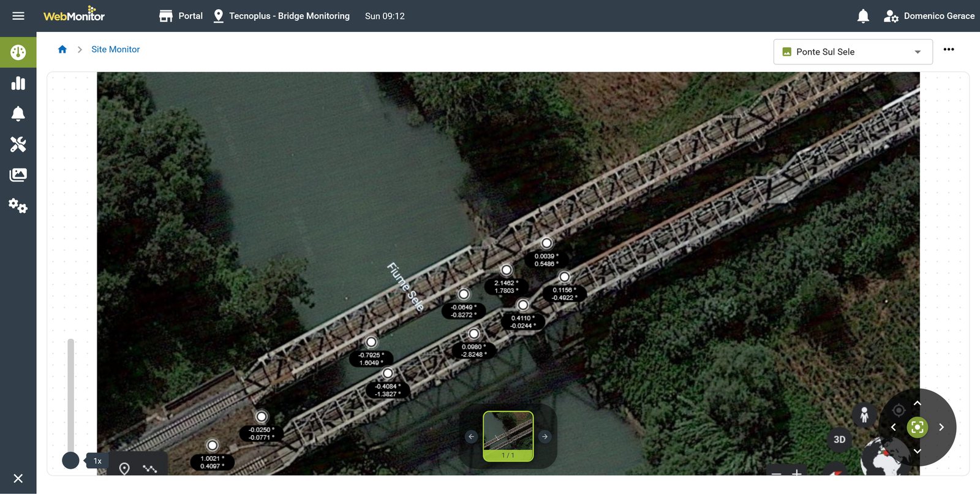Viewport: 980px width, 494px height.
Task: Open the settings gears sidebar section
Action: 18,206
